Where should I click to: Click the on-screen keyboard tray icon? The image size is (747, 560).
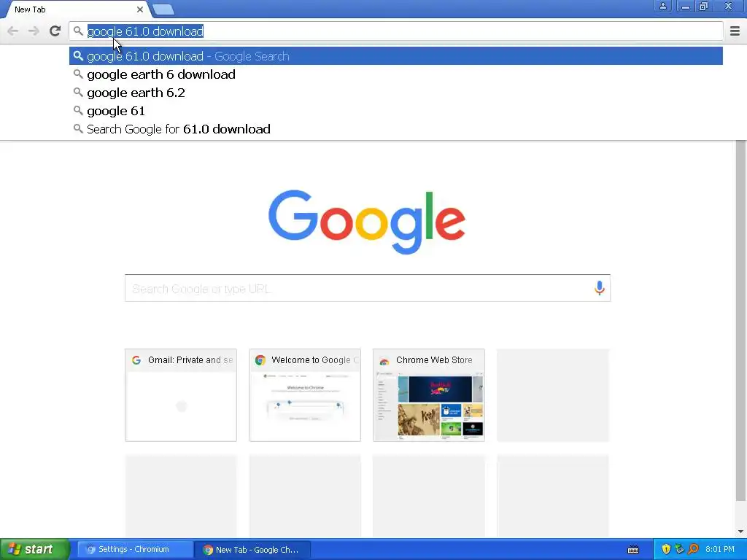tap(633, 550)
